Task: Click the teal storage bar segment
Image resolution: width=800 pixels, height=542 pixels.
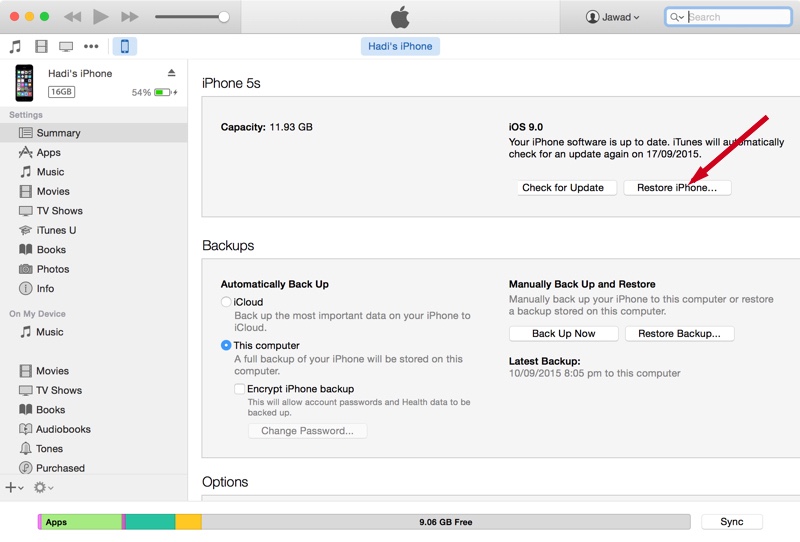Action: (151, 522)
